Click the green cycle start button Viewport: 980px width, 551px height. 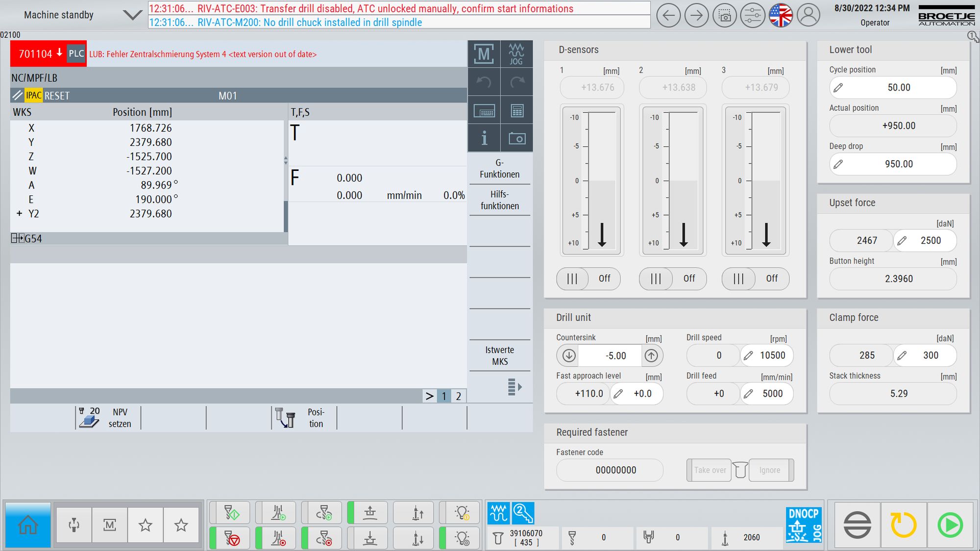point(950,525)
